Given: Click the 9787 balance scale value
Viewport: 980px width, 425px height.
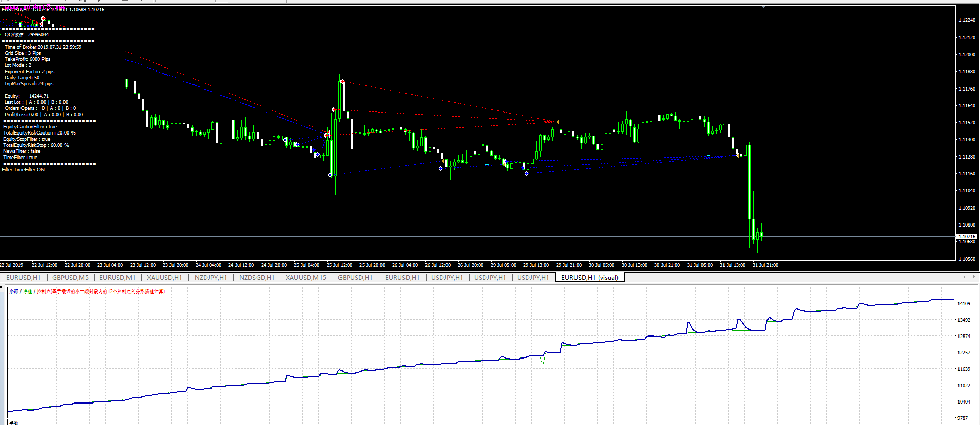Looking at the screenshot, I should point(963,418).
